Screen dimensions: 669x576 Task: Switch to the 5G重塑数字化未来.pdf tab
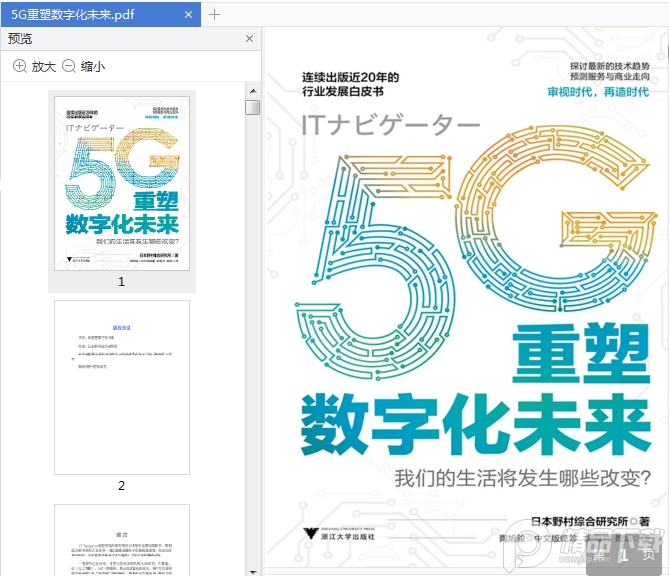click(101, 15)
